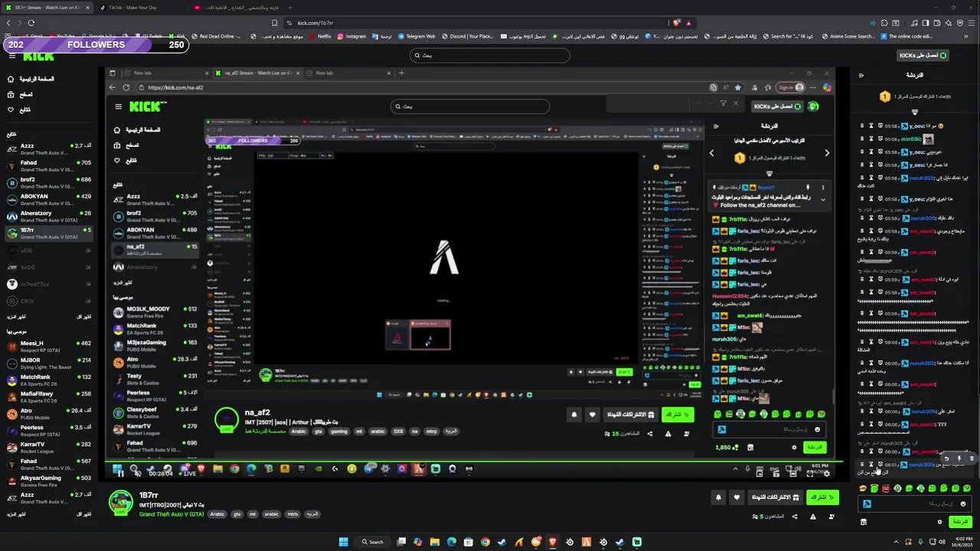Select ABOKYAN channel in sidebar
The image size is (980, 551).
click(x=50, y=199)
